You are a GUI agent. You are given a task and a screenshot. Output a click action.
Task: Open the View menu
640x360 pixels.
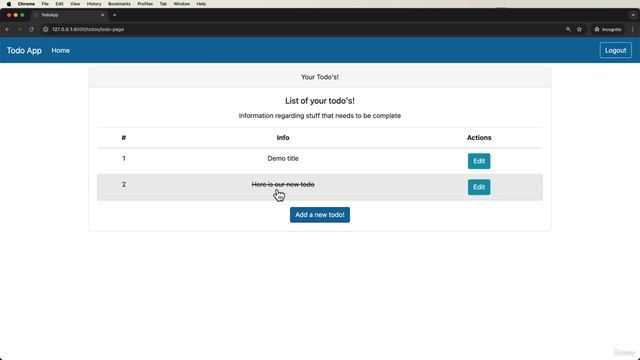pyautogui.click(x=75, y=4)
